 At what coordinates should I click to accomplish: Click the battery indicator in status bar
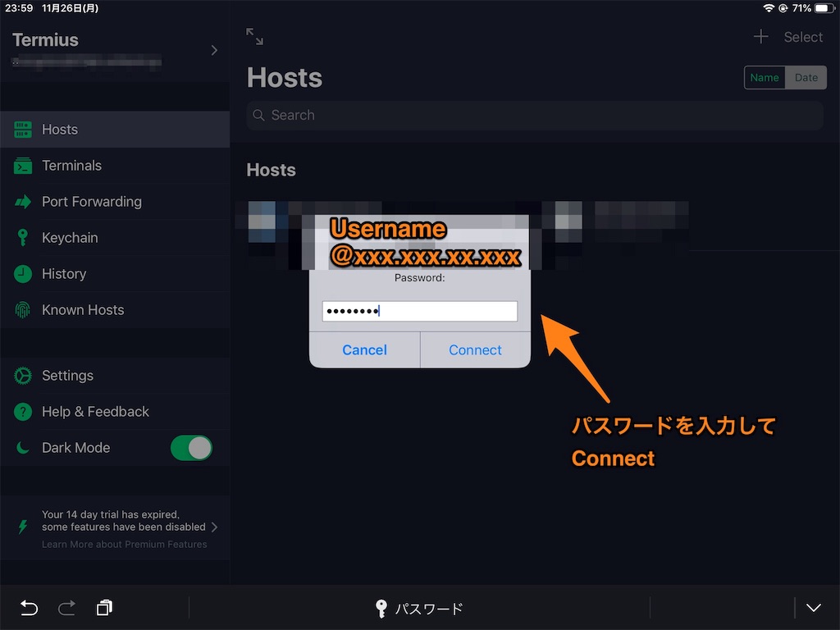pyautogui.click(x=824, y=8)
